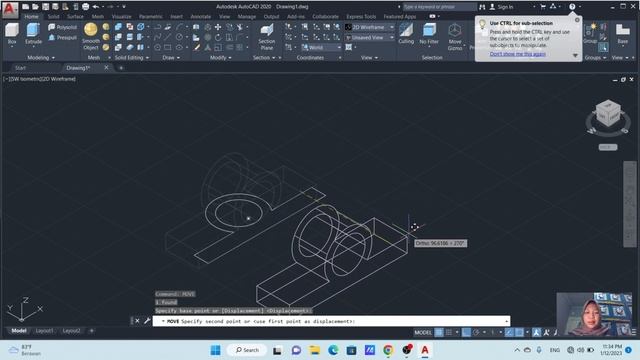Click the "Don't show me this again" link

pyautogui.click(x=517, y=54)
